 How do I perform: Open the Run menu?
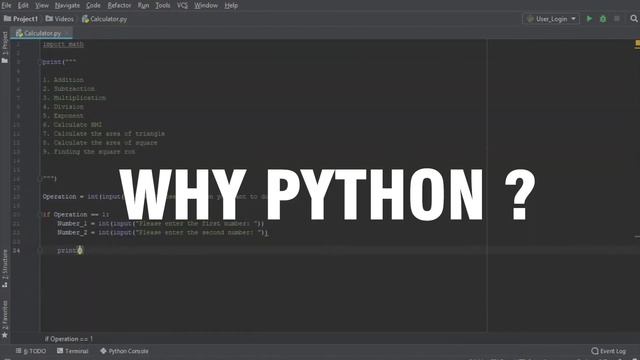143,5
